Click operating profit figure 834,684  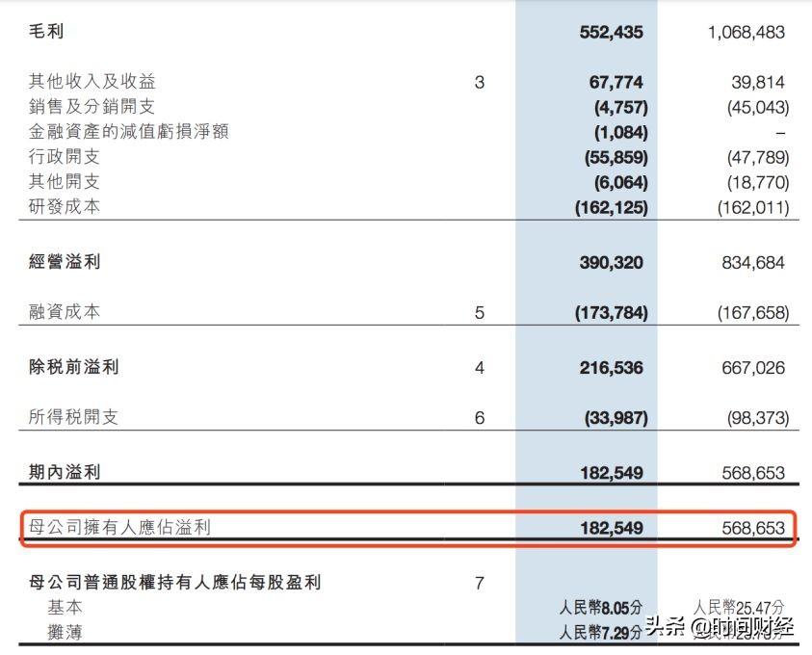[x=753, y=263]
